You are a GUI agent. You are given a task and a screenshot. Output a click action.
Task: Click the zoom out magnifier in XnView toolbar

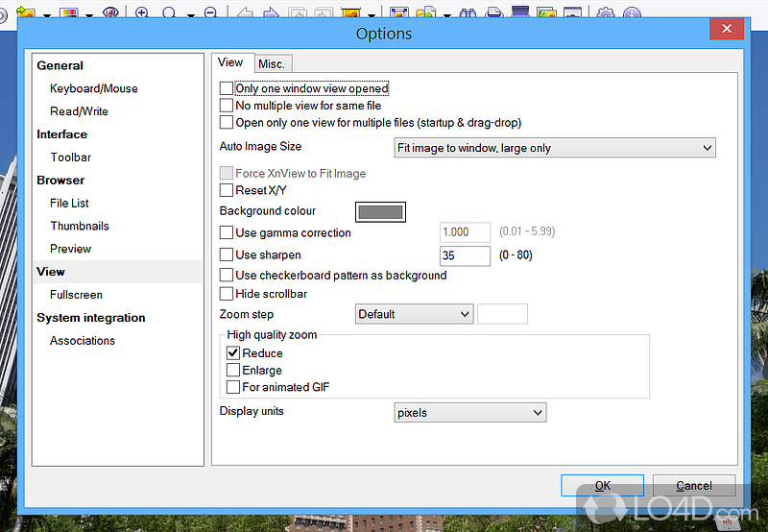coord(210,12)
